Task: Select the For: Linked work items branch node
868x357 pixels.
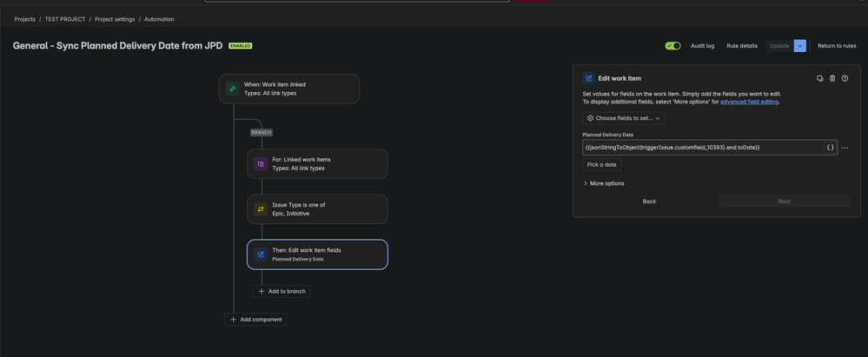Action: click(x=317, y=164)
